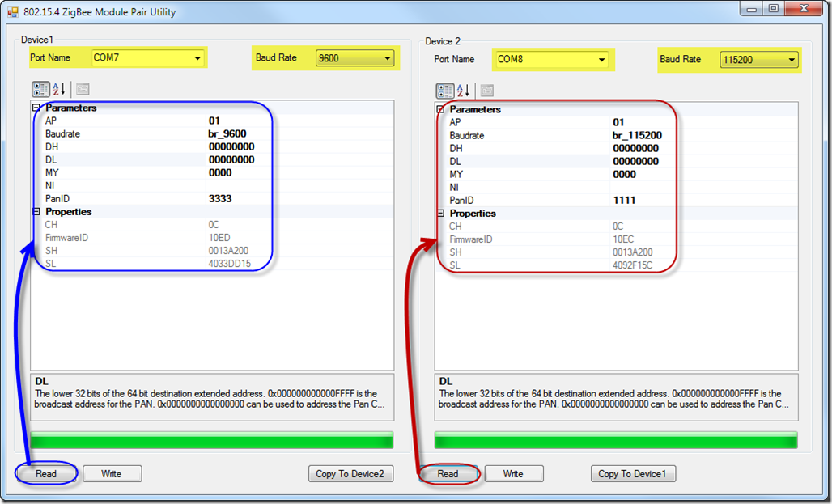832x504 pixels.
Task: Click the Write button for Device 2
Action: pos(513,474)
